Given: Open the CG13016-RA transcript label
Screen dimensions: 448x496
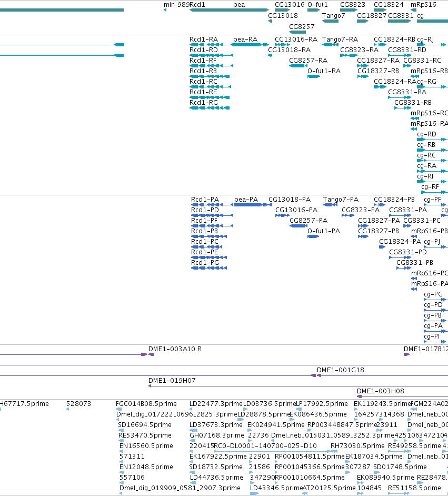Looking at the screenshot, I should pyautogui.click(x=296, y=39).
